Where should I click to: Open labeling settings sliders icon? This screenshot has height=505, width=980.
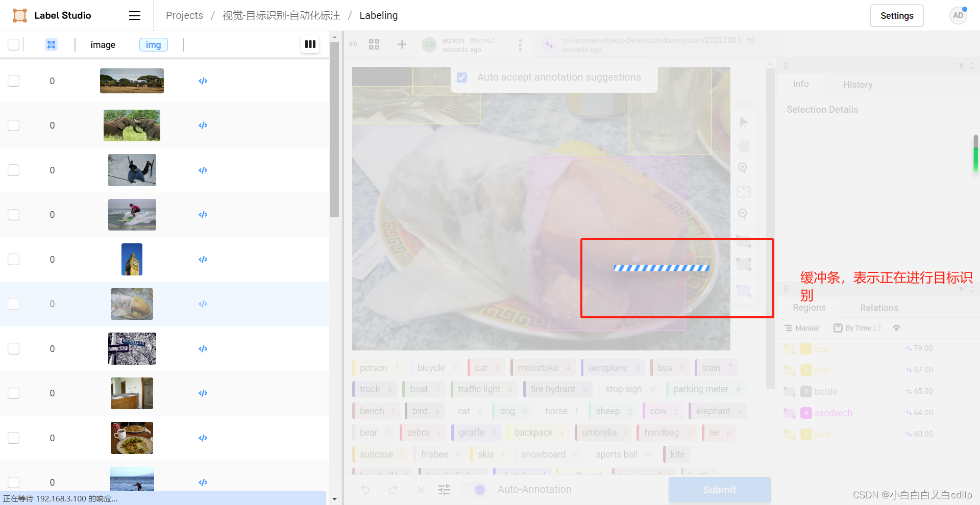point(444,490)
